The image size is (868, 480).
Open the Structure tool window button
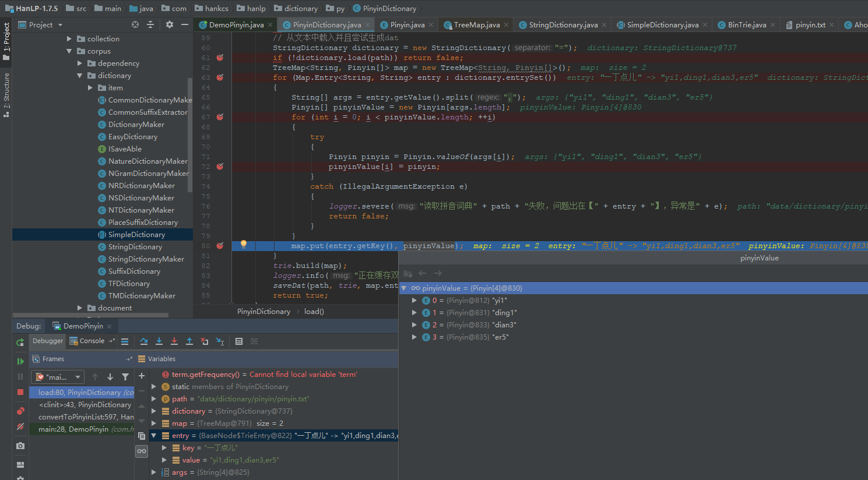pos(6,95)
